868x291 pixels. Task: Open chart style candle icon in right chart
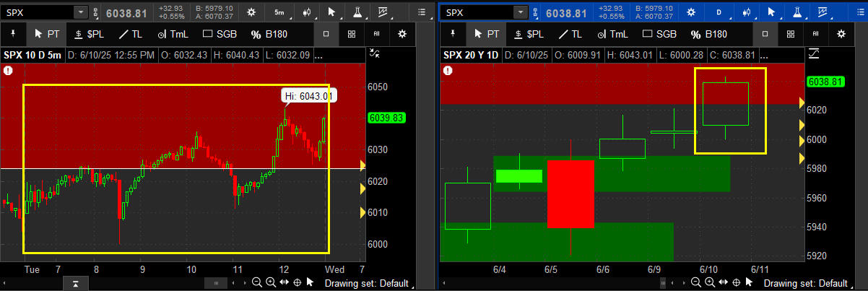[x=747, y=12]
